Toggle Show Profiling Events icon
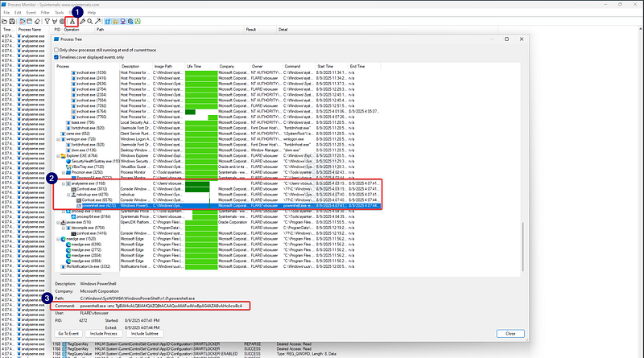The image size is (644, 358). tap(138, 22)
